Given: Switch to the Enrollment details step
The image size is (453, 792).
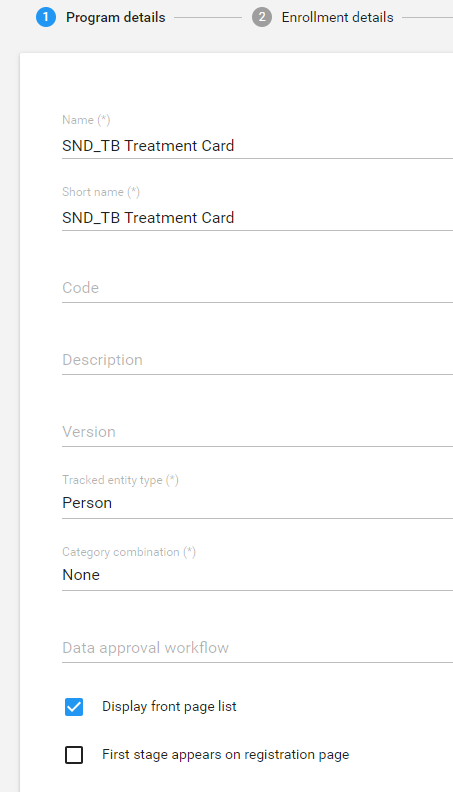Looking at the screenshot, I should point(337,17).
